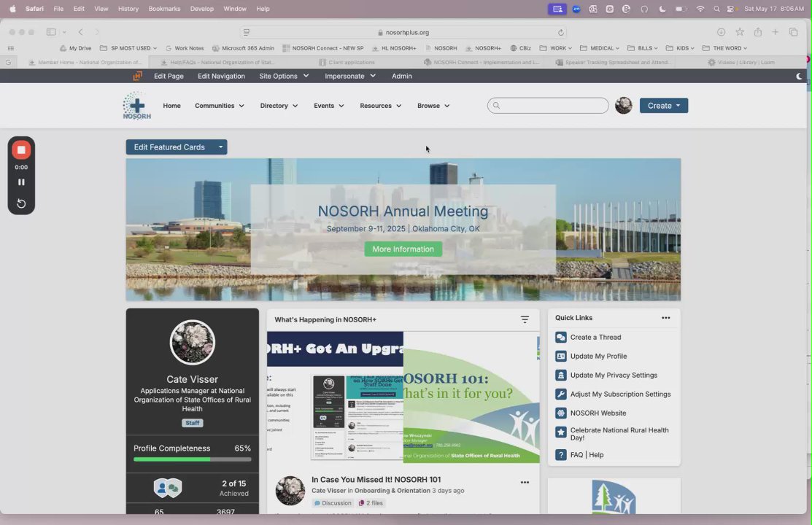
Task: Click the Profile Completeness progress bar
Action: pos(192,459)
